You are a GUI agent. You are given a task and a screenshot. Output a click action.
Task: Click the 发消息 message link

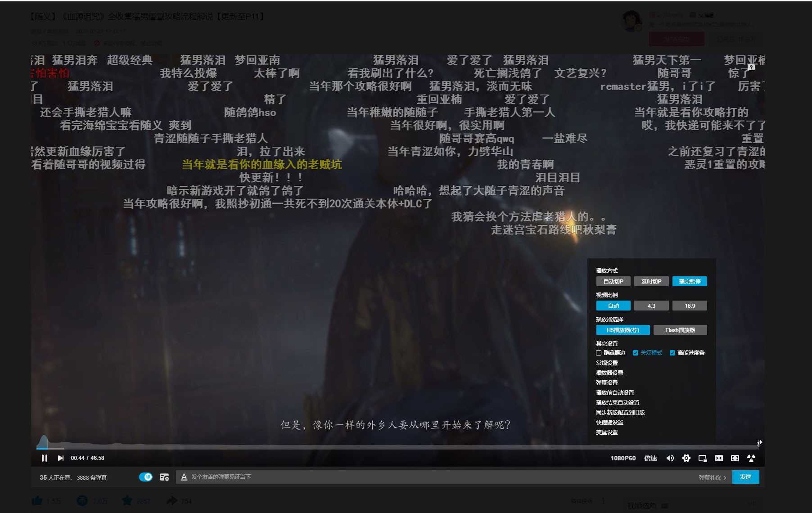tap(702, 15)
